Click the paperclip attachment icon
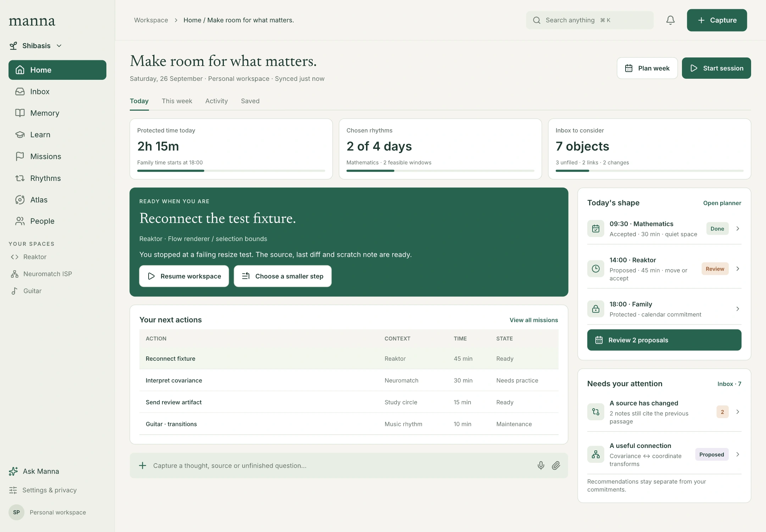 tap(556, 465)
